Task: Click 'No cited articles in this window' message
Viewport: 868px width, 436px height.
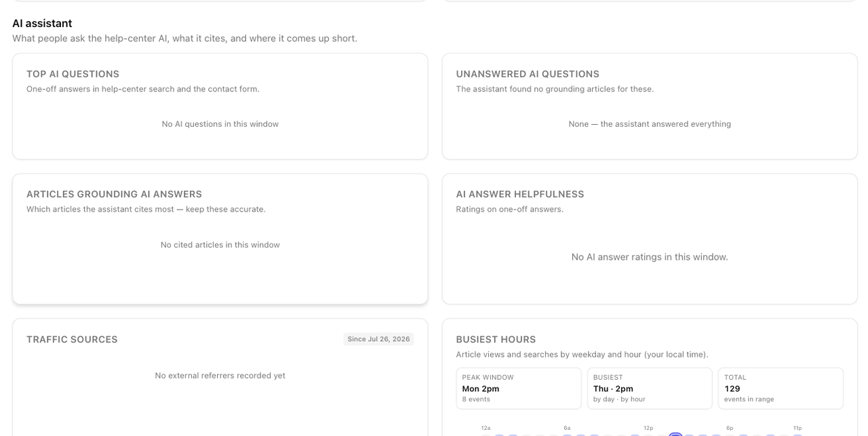Action: [220, 245]
